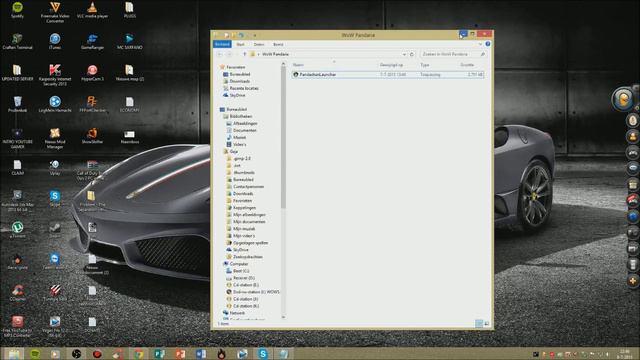The height and width of the screenshot is (360, 640).
Task: Switch to large icons view in status bar
Action: (x=487, y=324)
